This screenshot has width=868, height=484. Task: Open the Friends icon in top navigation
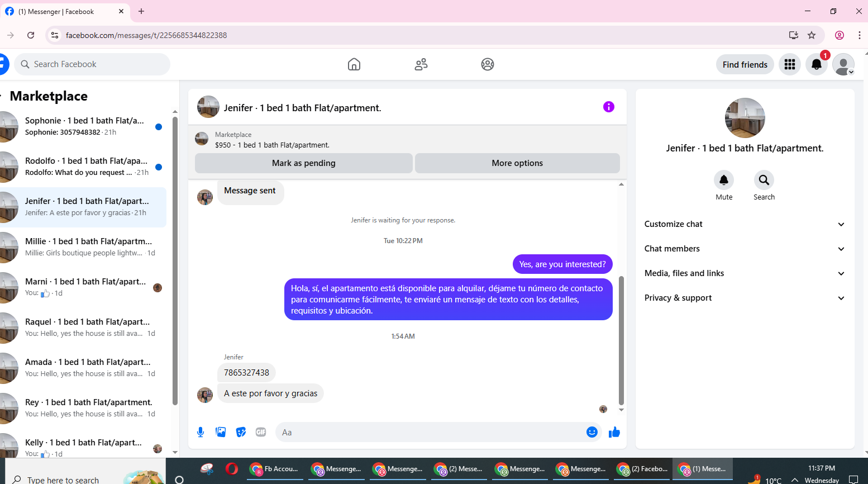[421, 64]
